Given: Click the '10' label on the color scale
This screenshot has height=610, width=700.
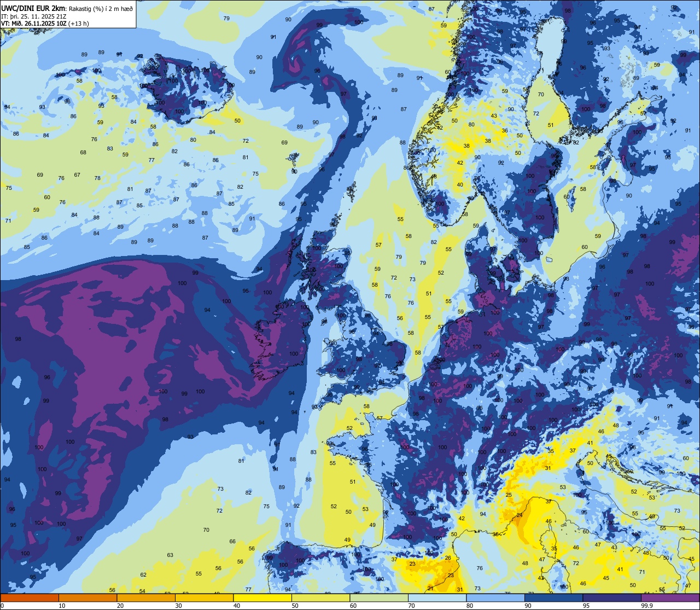Looking at the screenshot, I should coord(62,606).
